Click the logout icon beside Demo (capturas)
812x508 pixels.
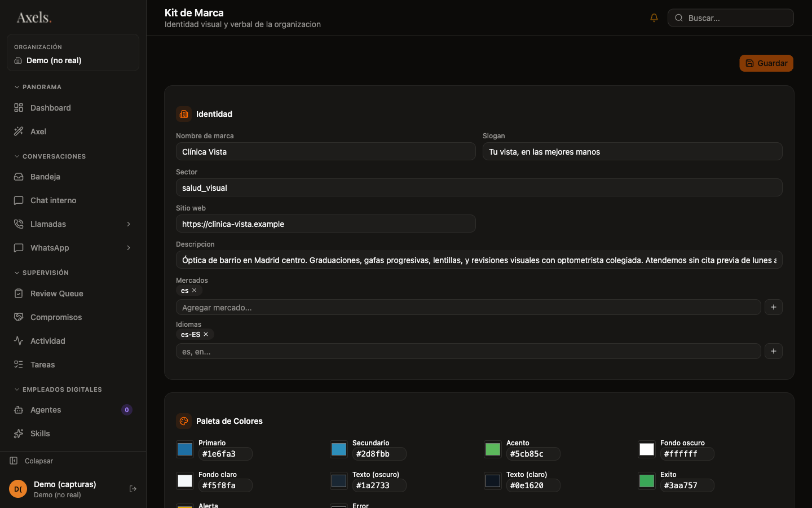click(133, 489)
